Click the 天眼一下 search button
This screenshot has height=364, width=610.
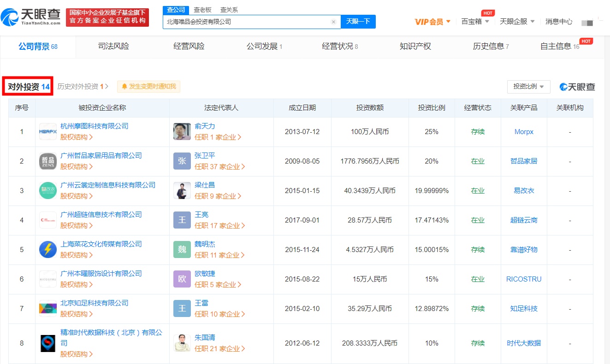[358, 21]
